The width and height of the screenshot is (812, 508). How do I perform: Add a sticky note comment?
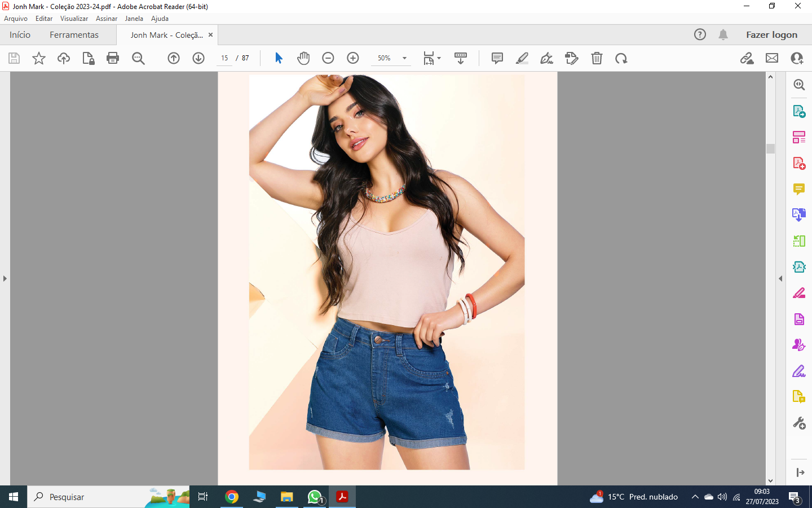(x=497, y=58)
